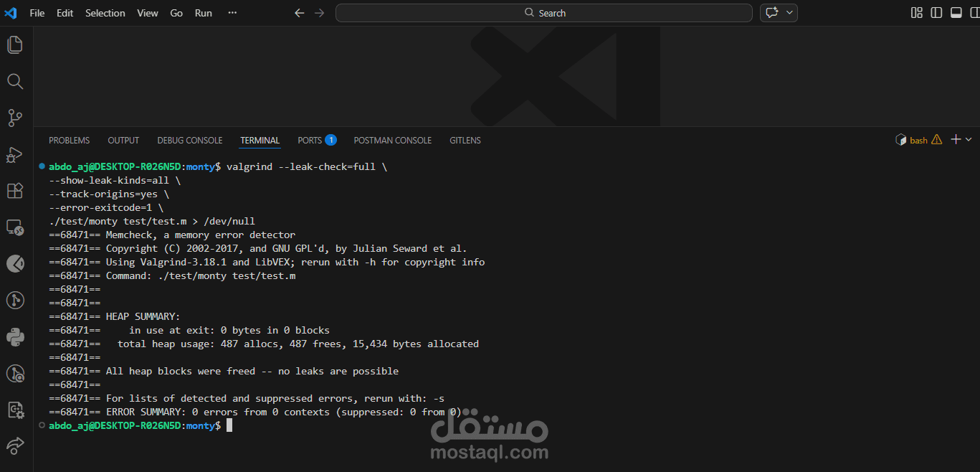This screenshot has height=472, width=980.
Task: Open the Run and Debug view
Action: 15,154
